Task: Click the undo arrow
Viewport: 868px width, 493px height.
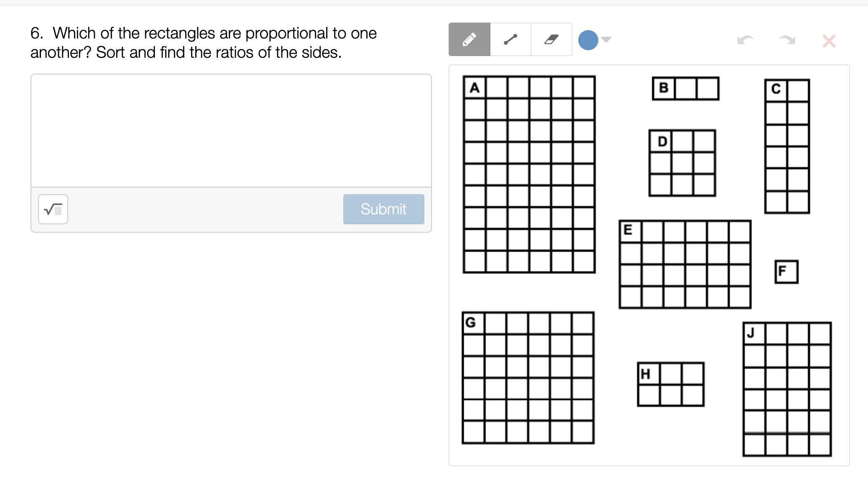Action: point(745,40)
